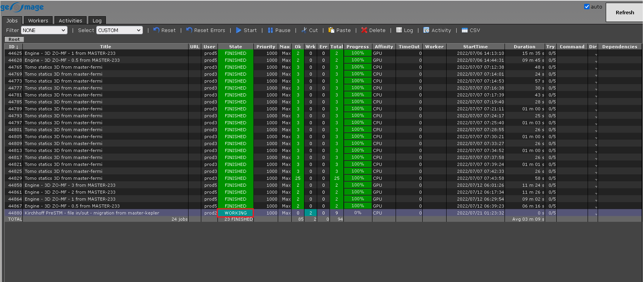Click duration 15 m 35 s cell
The height and width of the screenshot is (282, 644).
pyautogui.click(x=533, y=53)
